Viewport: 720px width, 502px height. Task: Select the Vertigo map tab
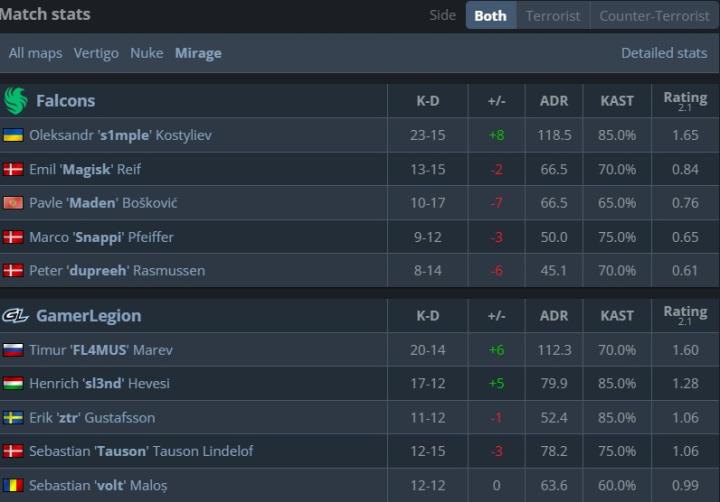click(96, 53)
